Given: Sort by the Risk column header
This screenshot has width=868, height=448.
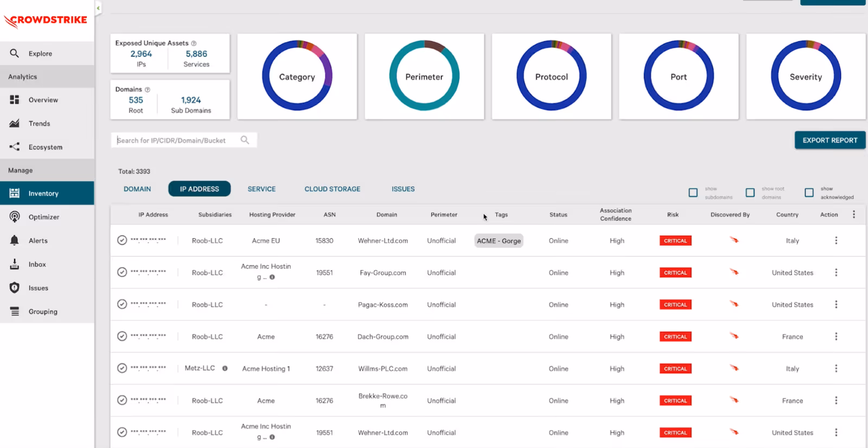Looking at the screenshot, I should tap(673, 214).
